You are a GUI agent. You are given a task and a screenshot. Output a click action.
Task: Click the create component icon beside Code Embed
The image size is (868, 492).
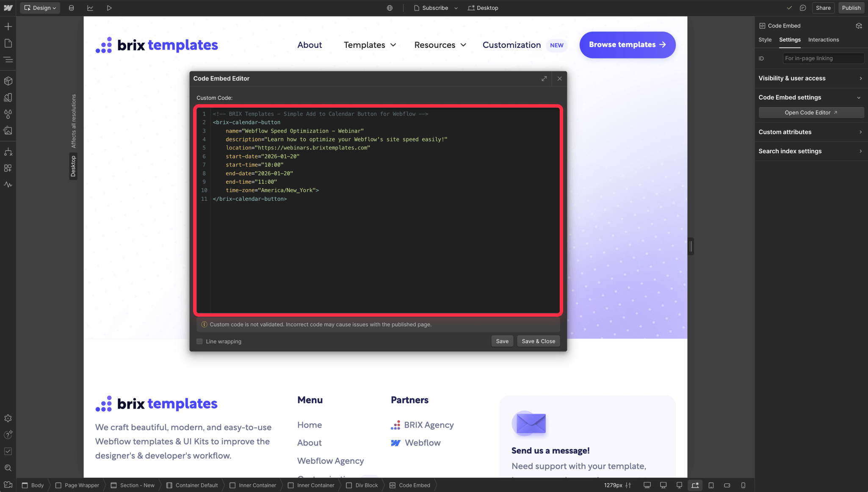[x=859, y=26]
